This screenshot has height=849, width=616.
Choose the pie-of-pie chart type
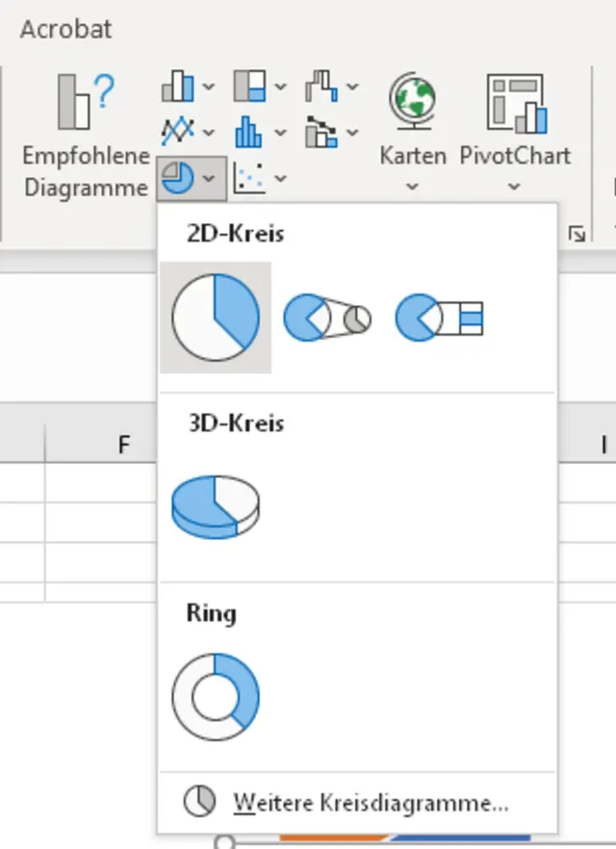pos(327,318)
